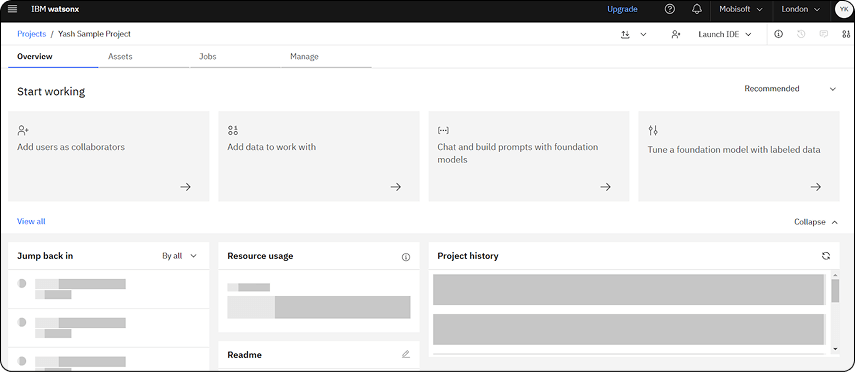This screenshot has width=855, height=372.
Task: Click the Project history scrollbar thumb
Action: (x=835, y=290)
